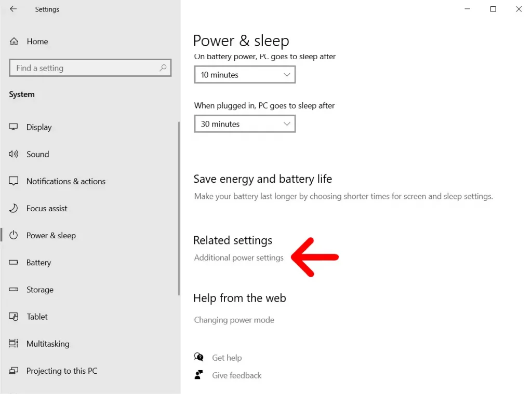532x394 pixels.
Task: Select Give feedback
Action: (x=237, y=375)
